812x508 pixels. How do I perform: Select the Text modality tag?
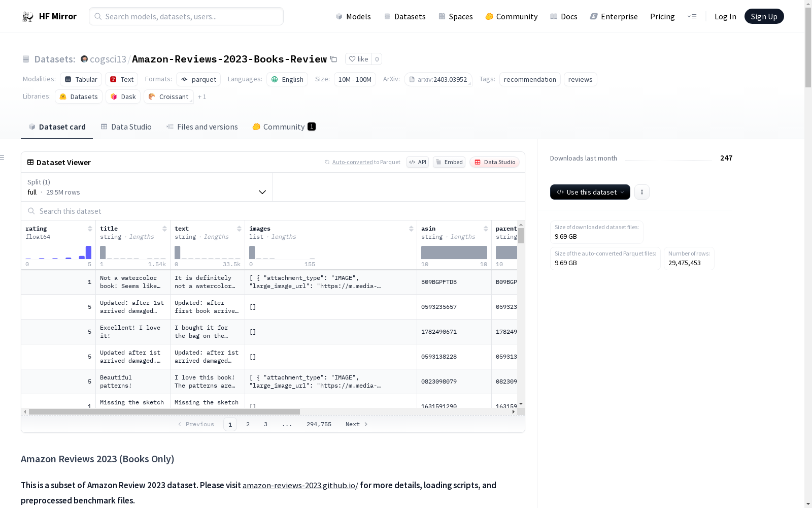point(122,79)
